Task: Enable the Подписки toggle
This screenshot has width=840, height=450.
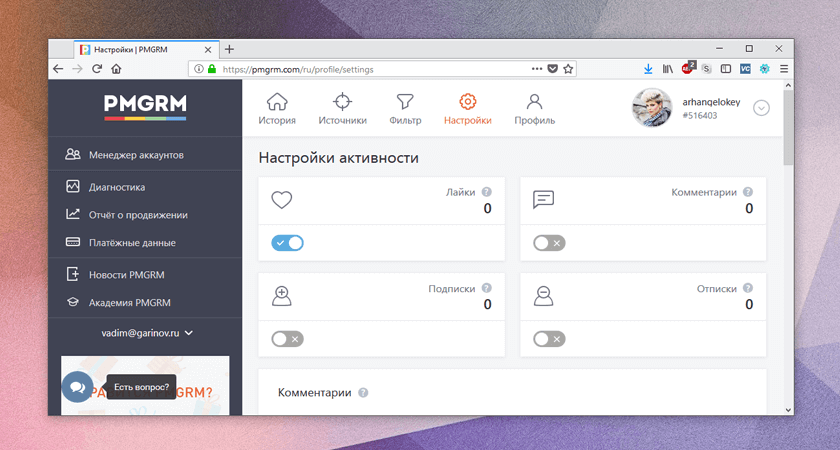Action: tap(287, 339)
